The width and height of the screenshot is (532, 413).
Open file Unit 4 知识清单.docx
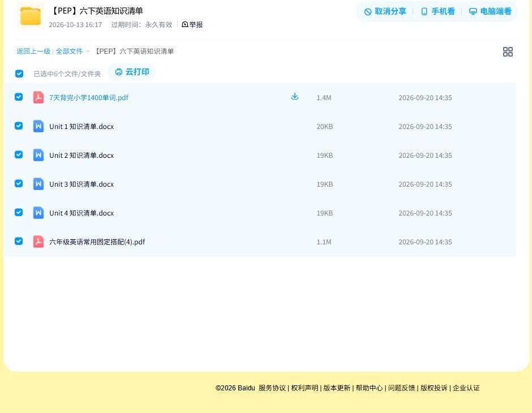click(81, 213)
